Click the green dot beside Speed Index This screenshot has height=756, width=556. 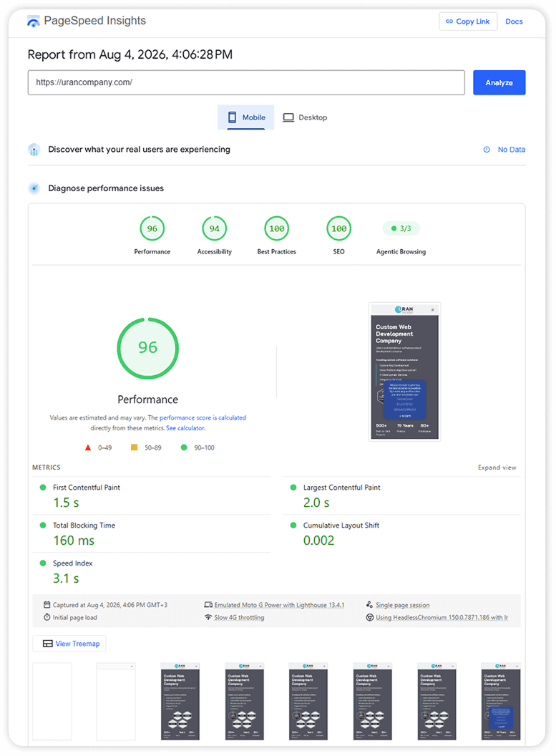43,563
